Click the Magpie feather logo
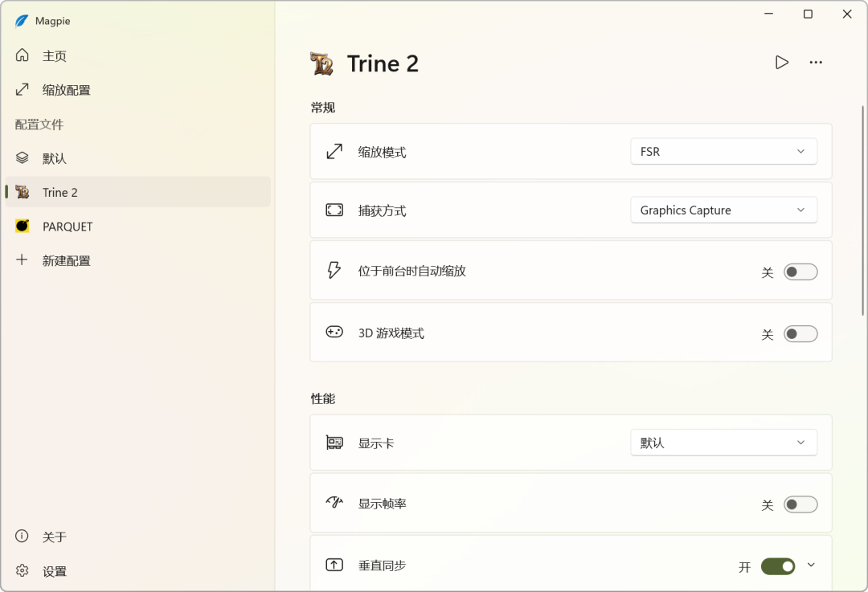The height and width of the screenshot is (592, 868). point(22,21)
